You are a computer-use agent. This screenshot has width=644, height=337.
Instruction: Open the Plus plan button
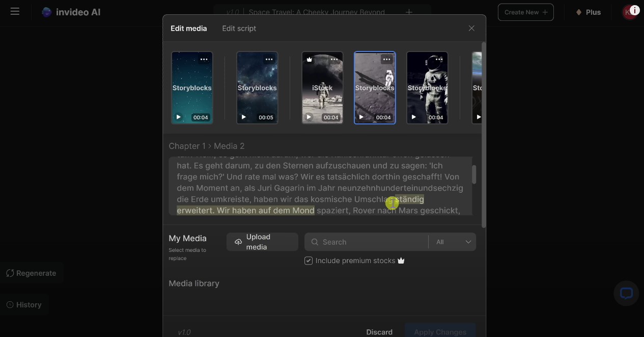(589, 12)
